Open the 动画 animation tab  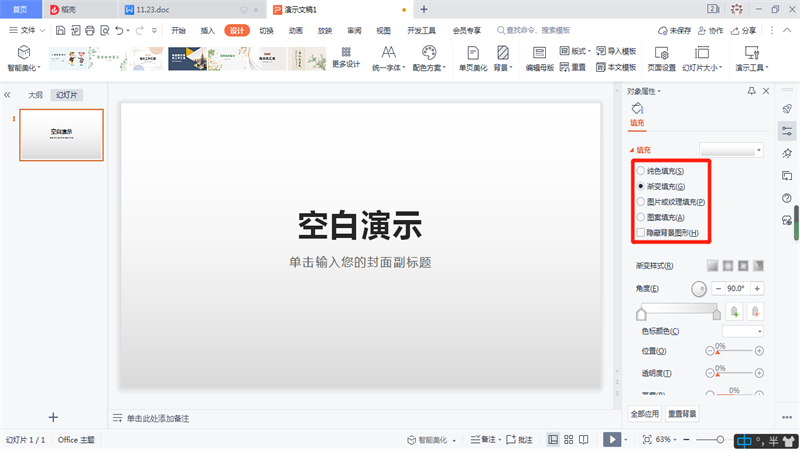pos(295,31)
